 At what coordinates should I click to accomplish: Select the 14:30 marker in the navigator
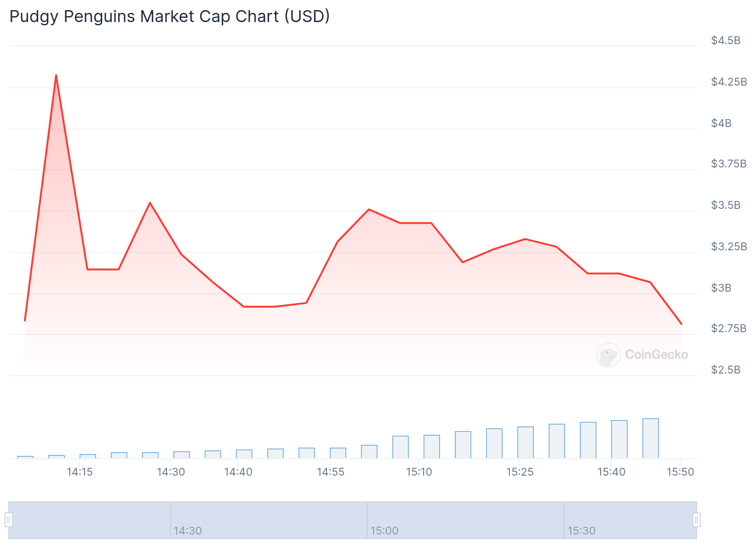188,531
